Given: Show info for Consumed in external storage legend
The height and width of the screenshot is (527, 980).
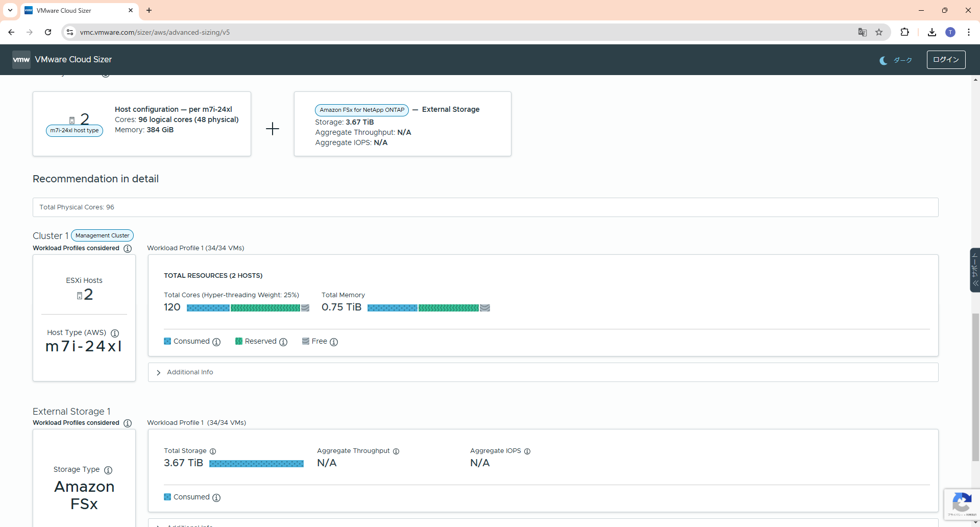Looking at the screenshot, I should tap(216, 497).
